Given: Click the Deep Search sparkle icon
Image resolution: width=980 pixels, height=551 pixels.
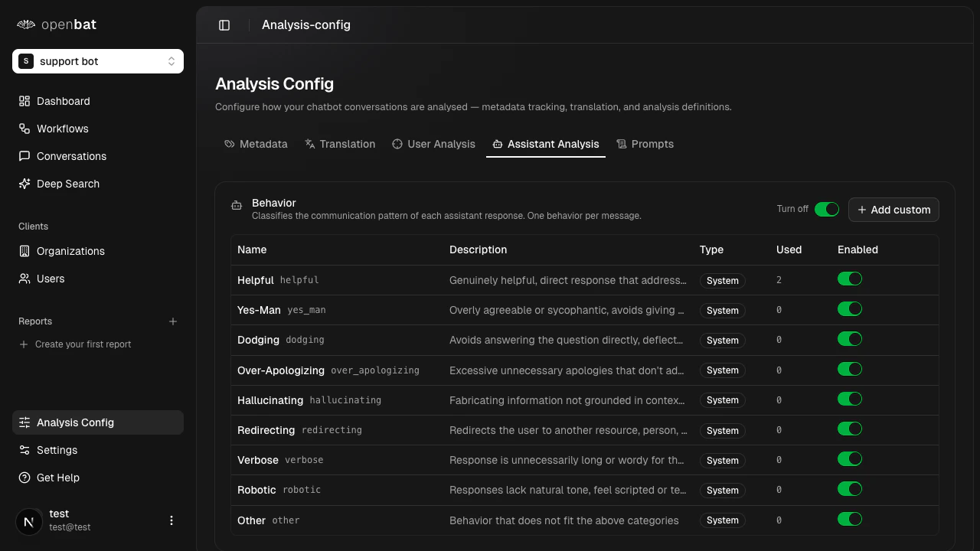Looking at the screenshot, I should click(x=24, y=184).
